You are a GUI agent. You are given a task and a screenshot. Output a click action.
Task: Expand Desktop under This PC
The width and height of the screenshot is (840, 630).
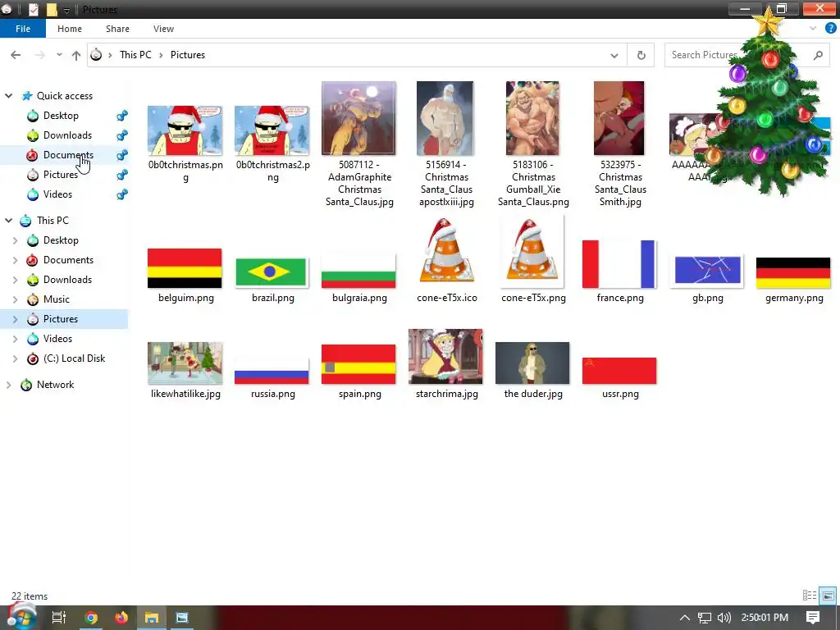click(15, 240)
